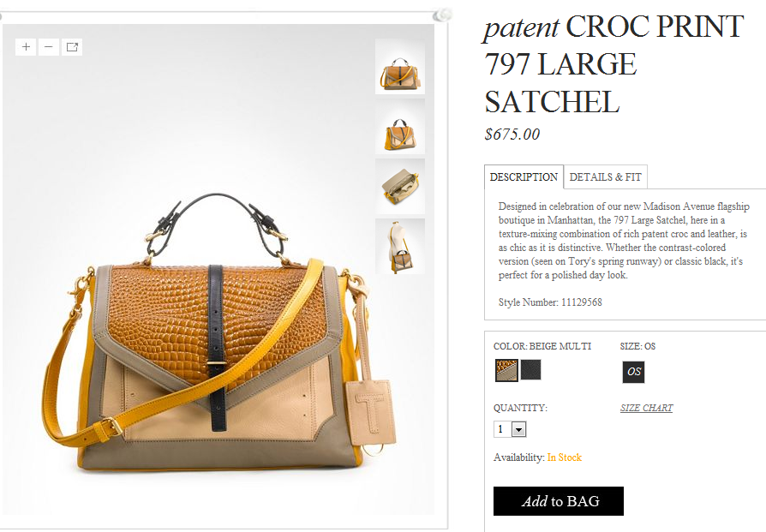Select the open interior bag thumbnail
Viewport: 766px width, 532px height.
click(x=400, y=187)
